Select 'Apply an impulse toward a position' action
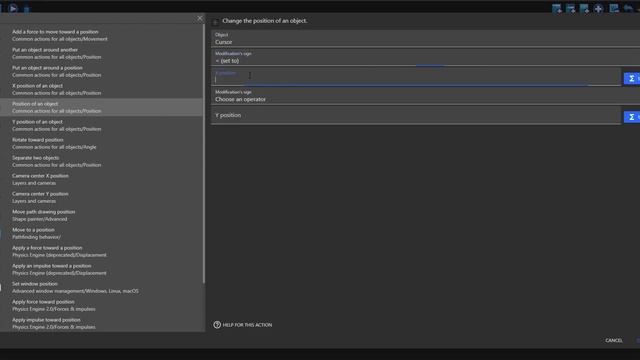This screenshot has width=640, height=360. [x=101, y=269]
